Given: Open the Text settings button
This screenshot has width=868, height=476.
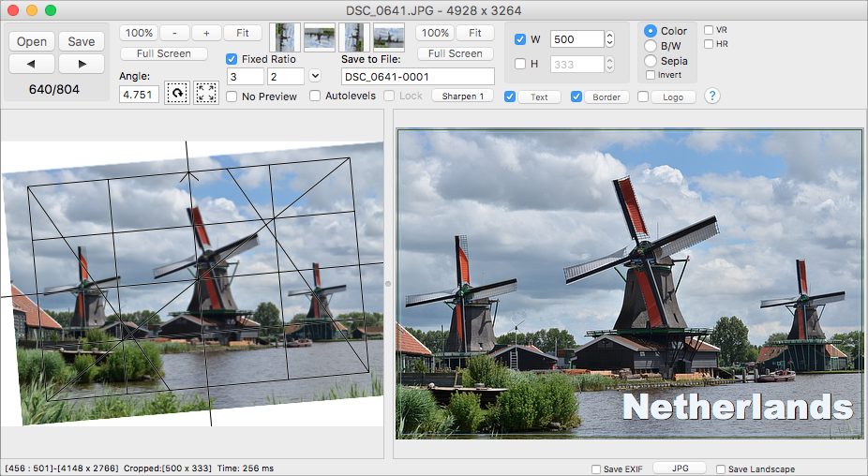Looking at the screenshot, I should pyautogui.click(x=539, y=97).
